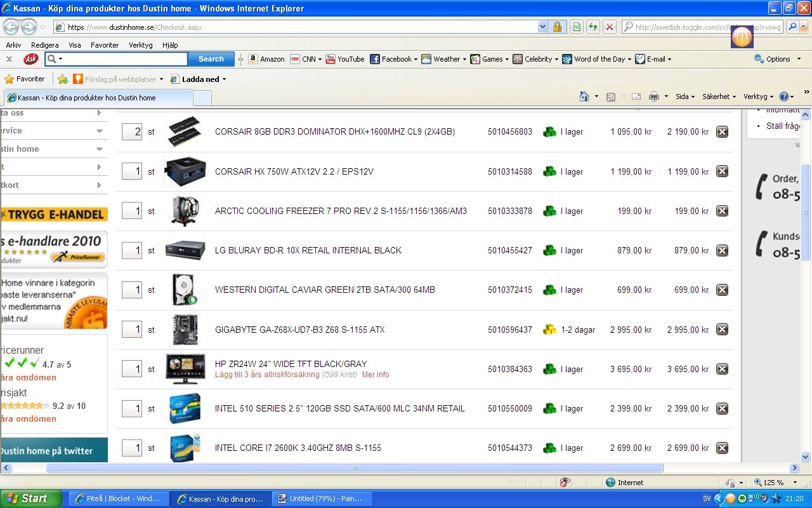Refresh the page with the green arrows
812x508 pixels.
(x=593, y=27)
